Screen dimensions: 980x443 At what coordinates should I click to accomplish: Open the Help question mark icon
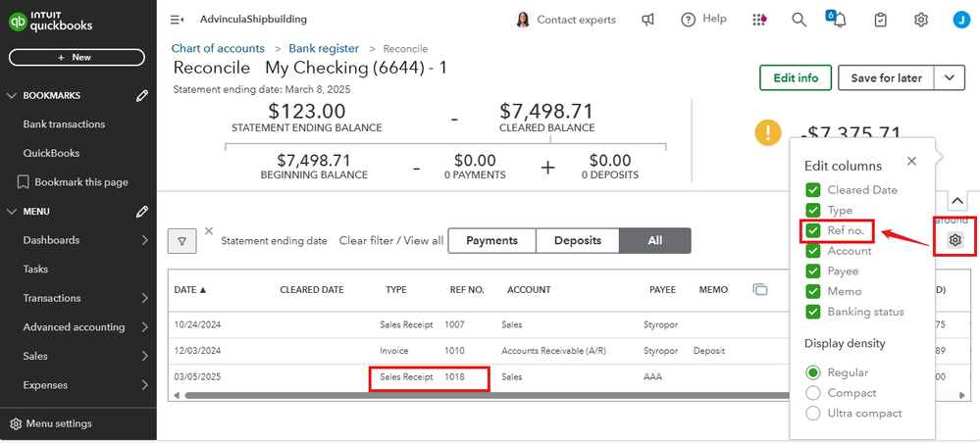pyautogui.click(x=688, y=20)
